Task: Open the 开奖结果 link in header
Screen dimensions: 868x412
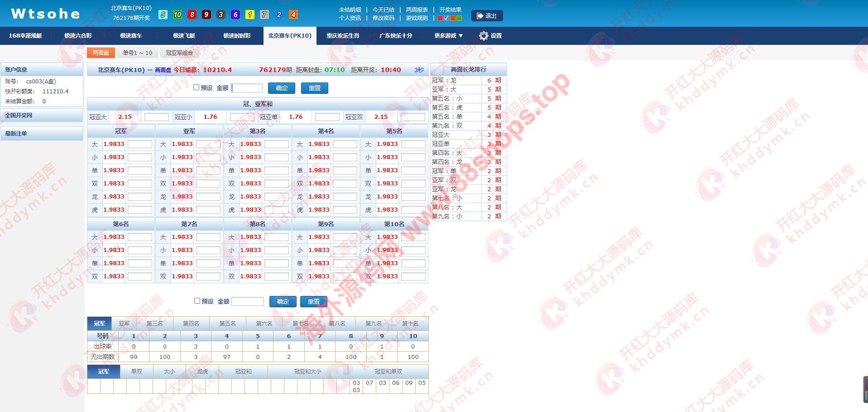Action: pos(450,10)
